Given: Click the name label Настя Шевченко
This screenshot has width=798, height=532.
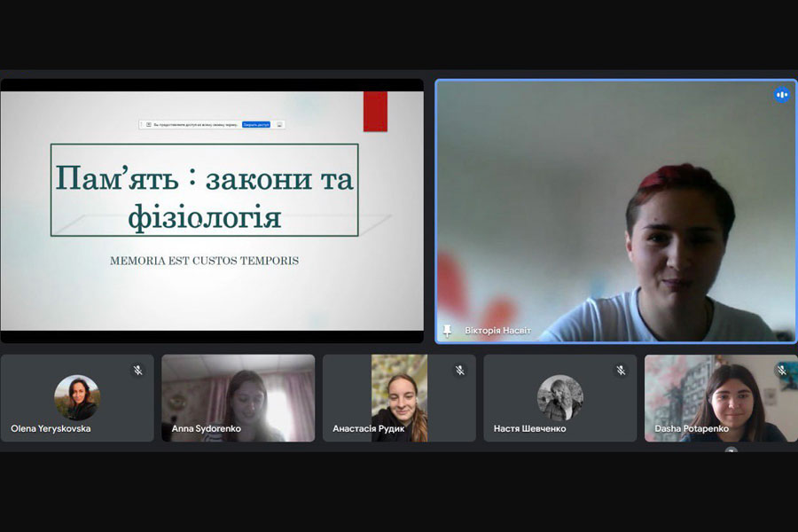Looking at the screenshot, I should [x=530, y=428].
